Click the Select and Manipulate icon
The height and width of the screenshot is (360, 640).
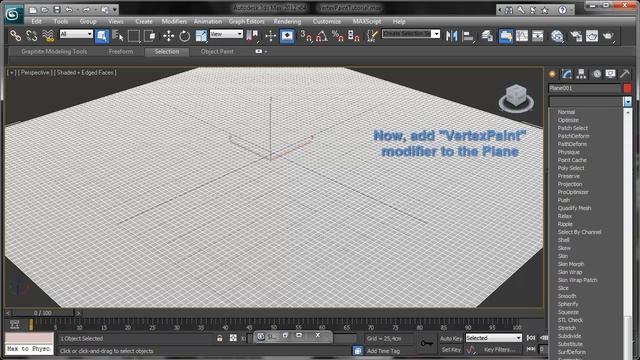tap(270, 36)
